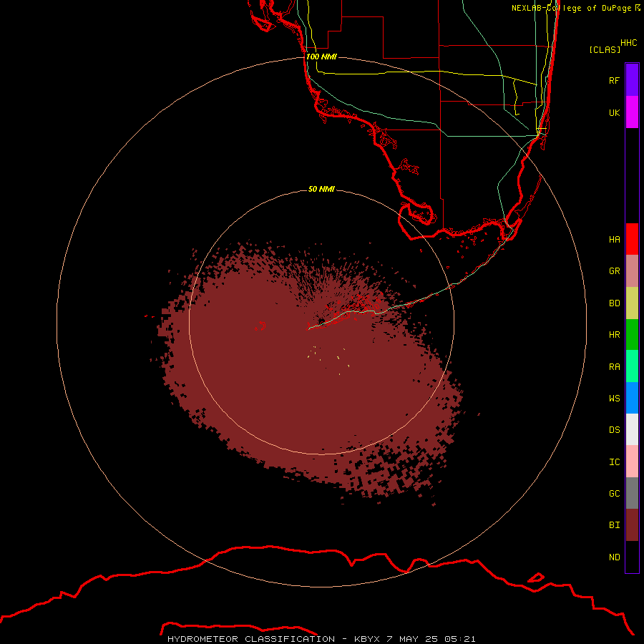Click the RA legend label
644x644 pixels.
[614, 367]
